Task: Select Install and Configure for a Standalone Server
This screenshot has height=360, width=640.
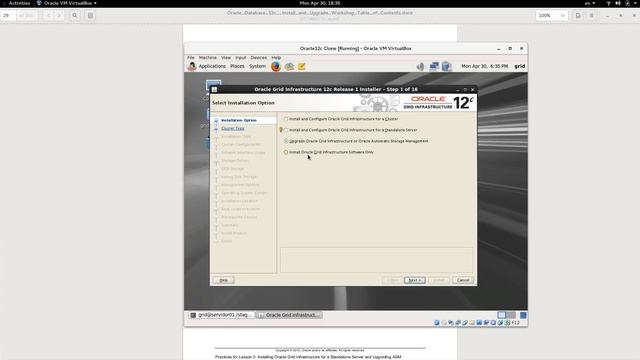Action: click(x=286, y=130)
